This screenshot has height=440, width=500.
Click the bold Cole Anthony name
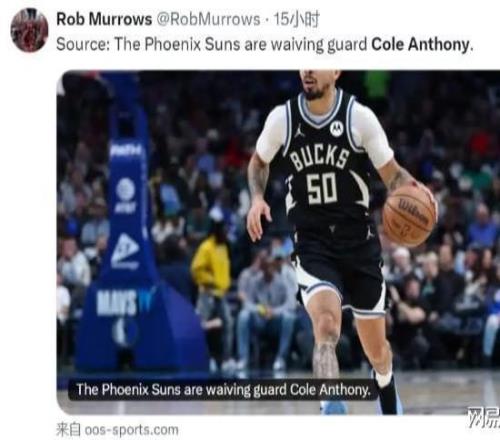click(x=420, y=44)
